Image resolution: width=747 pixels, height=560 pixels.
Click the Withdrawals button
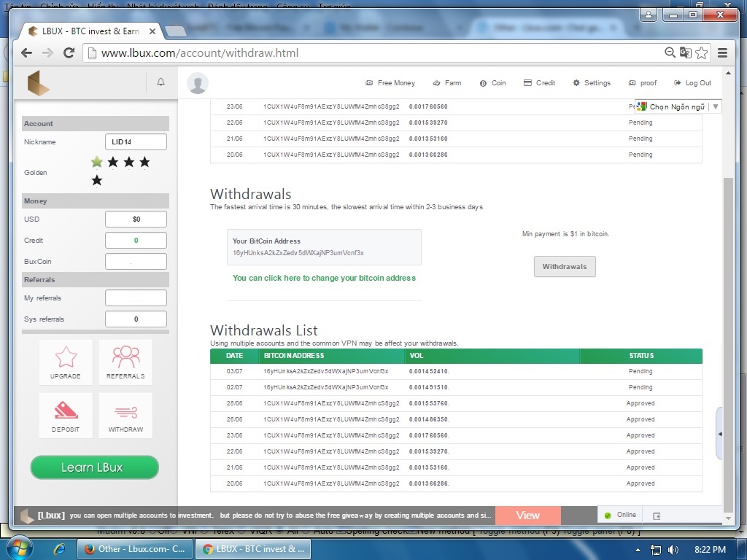pos(565,267)
